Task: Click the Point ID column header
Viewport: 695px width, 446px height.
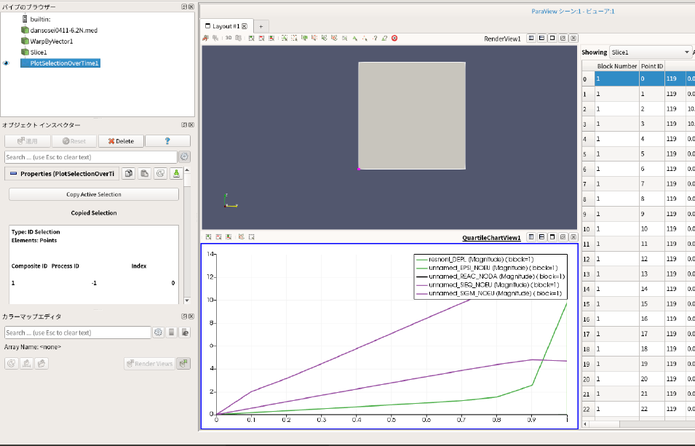Action: click(x=652, y=66)
